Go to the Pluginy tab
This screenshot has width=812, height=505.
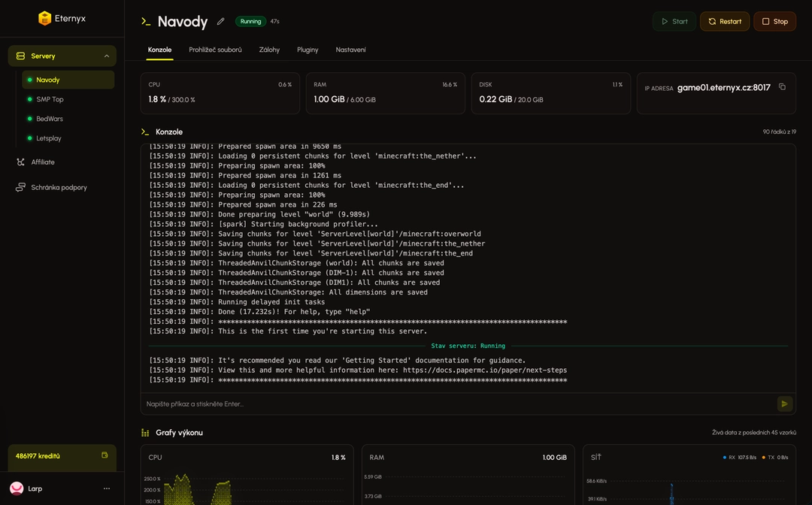308,50
